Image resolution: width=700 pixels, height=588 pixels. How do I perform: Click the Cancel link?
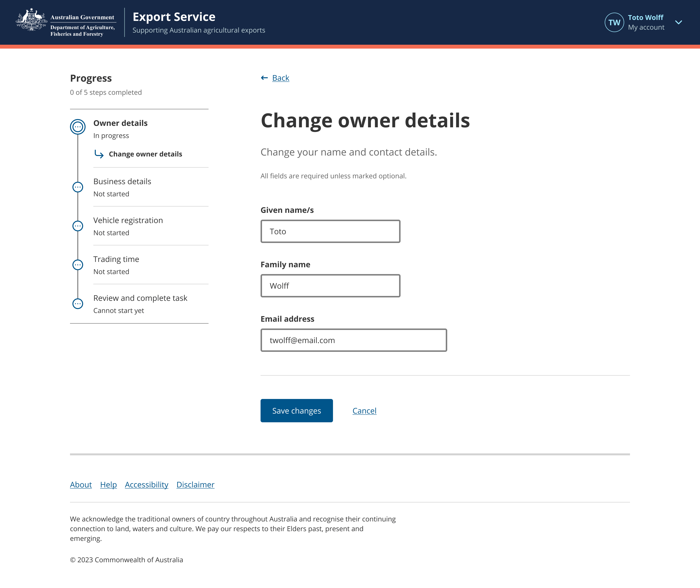pos(364,411)
